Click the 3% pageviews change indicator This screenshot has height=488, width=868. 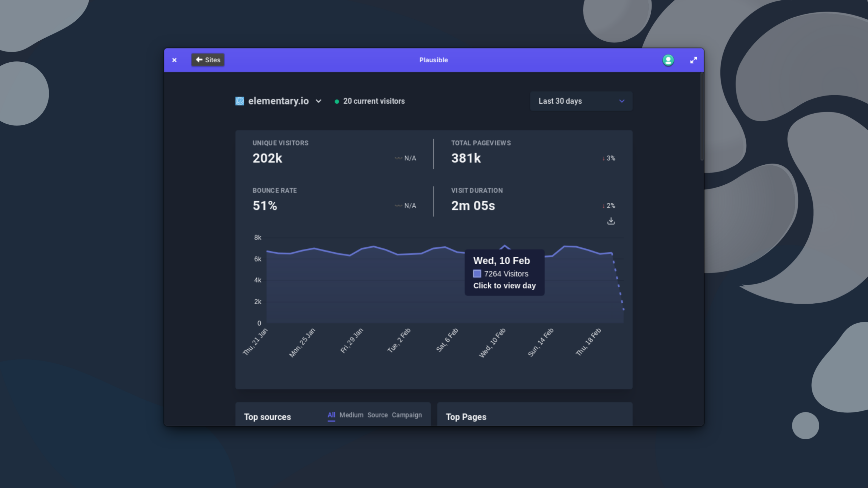point(609,158)
